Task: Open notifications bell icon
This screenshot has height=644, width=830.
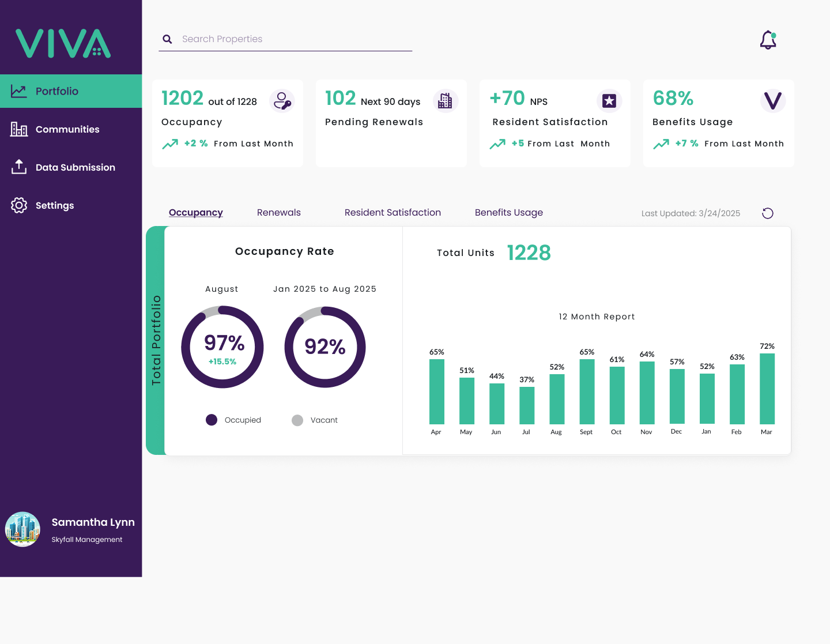Action: coord(768,40)
